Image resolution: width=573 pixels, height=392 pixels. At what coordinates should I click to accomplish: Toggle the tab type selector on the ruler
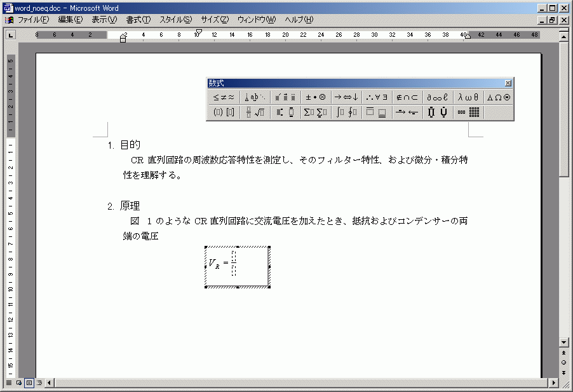click(x=11, y=35)
